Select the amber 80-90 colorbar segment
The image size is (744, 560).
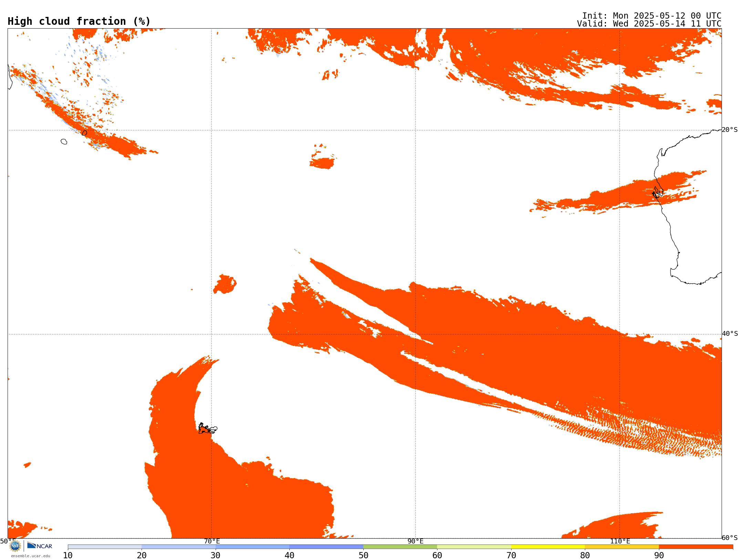(622, 547)
